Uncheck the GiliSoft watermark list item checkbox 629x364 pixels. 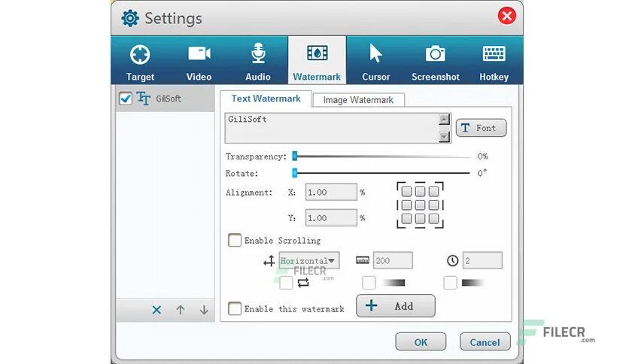pos(126,99)
